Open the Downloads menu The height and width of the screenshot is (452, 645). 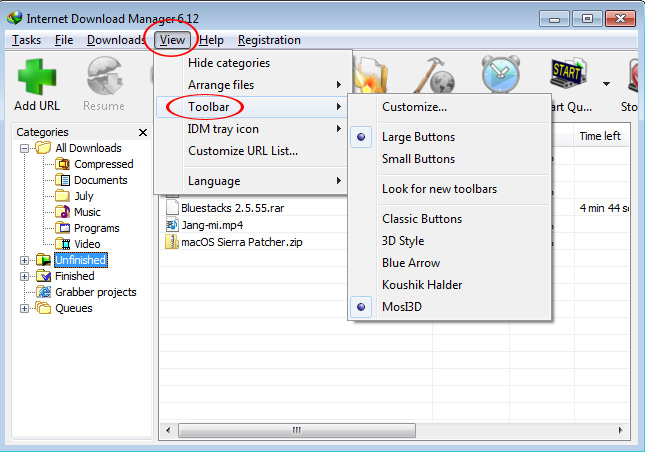tap(116, 40)
